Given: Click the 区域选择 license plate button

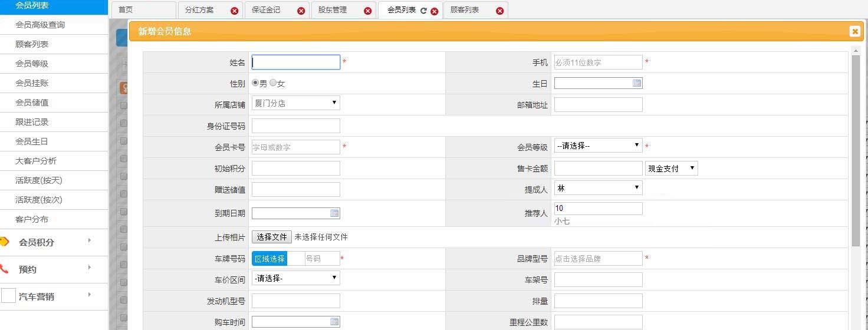Looking at the screenshot, I should click(x=269, y=259).
